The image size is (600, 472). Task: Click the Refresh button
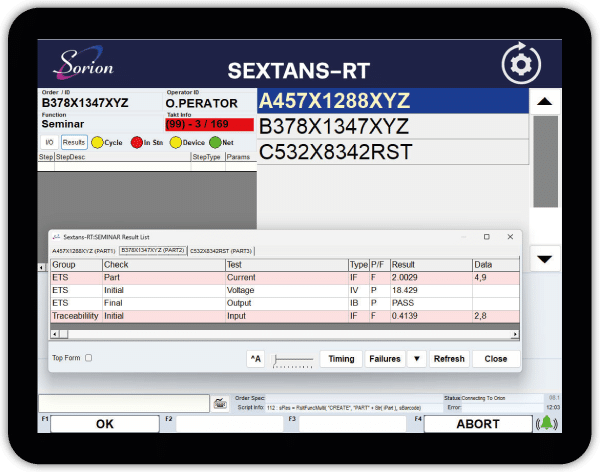pos(449,359)
